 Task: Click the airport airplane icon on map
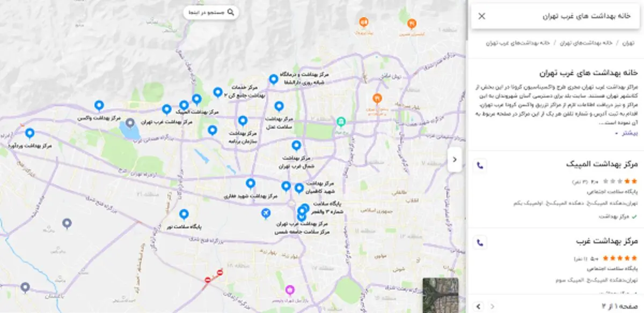coord(265,213)
